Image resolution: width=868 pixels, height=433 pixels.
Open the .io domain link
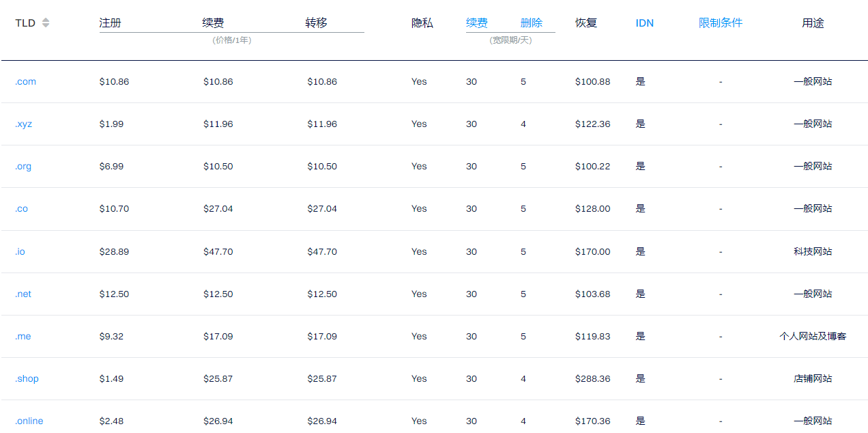pyautogui.click(x=20, y=251)
